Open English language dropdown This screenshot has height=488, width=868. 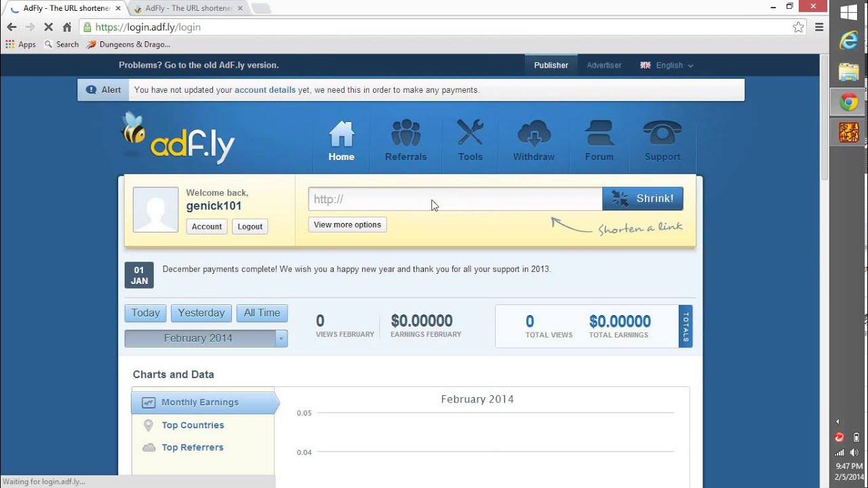coord(667,65)
